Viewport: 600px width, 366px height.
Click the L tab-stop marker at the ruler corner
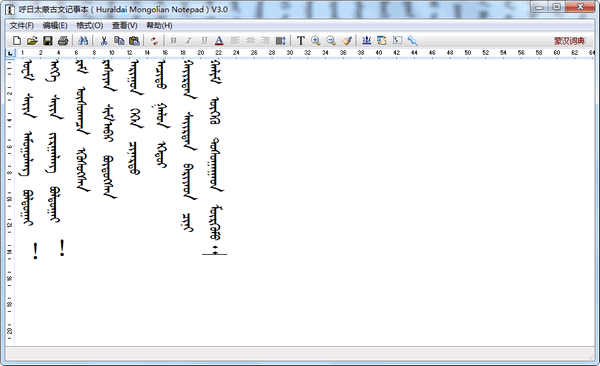(10, 53)
